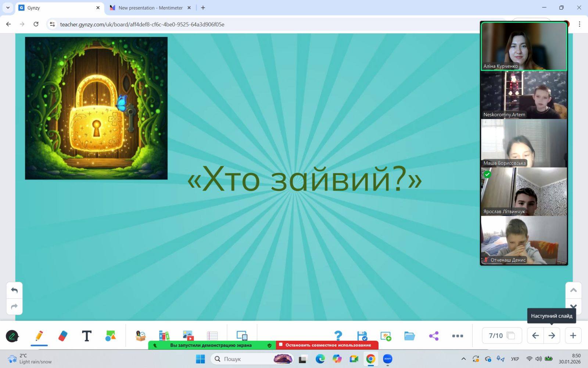588x368 pixels.
Task: Select the eraser tool
Action: (63, 336)
